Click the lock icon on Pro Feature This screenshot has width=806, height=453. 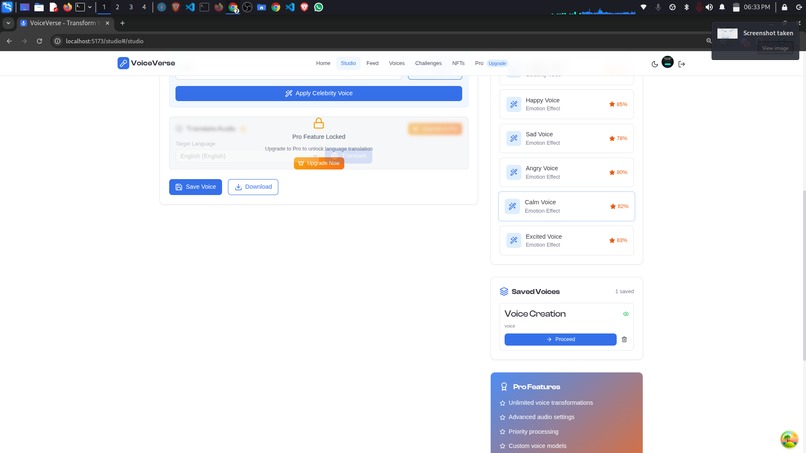point(319,123)
